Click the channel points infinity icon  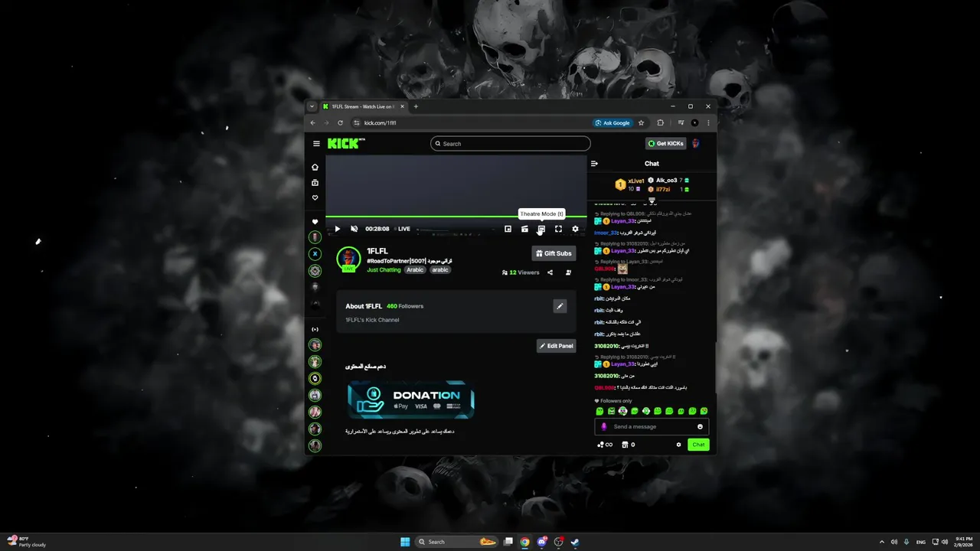[x=605, y=445]
